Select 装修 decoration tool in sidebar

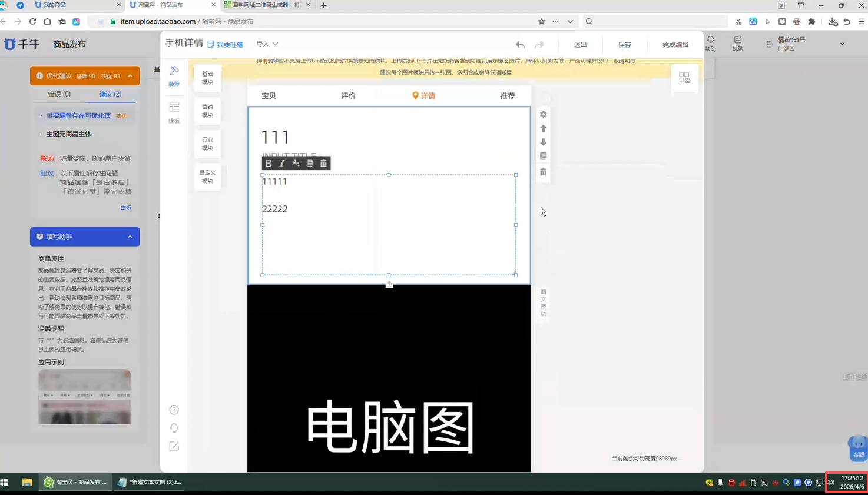click(174, 76)
